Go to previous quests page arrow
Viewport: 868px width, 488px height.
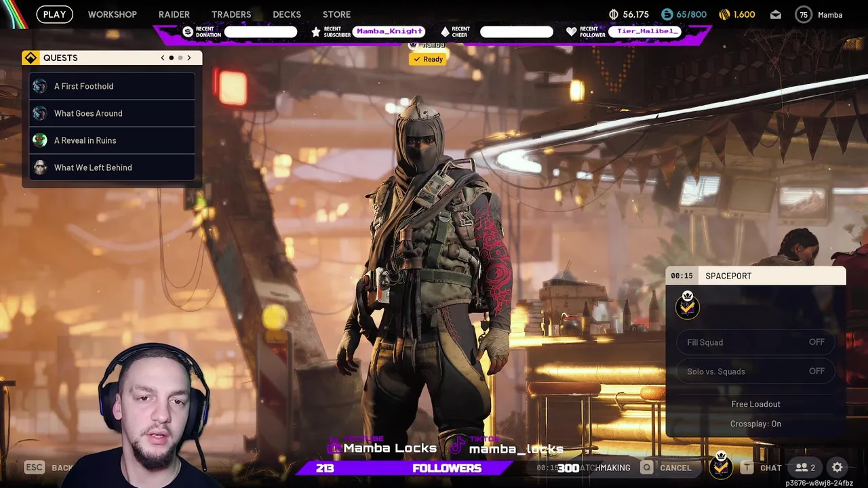click(x=163, y=58)
